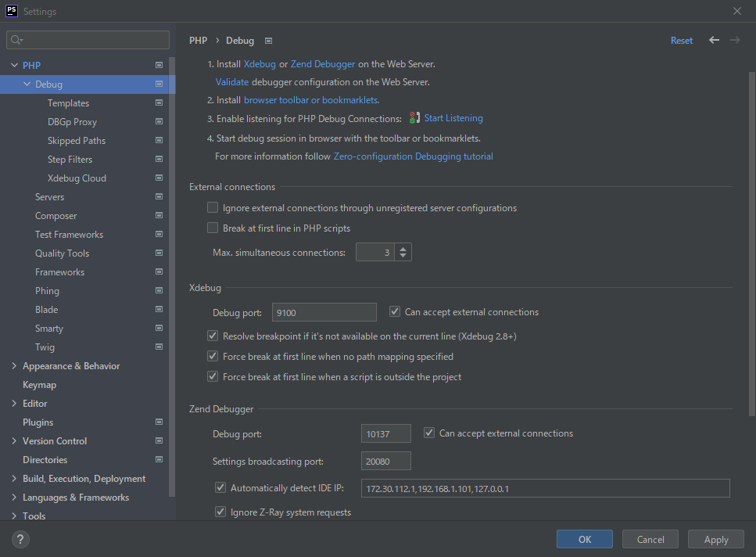The height and width of the screenshot is (557, 756).
Task: Open the Quality Tools settings page
Action: [62, 253]
